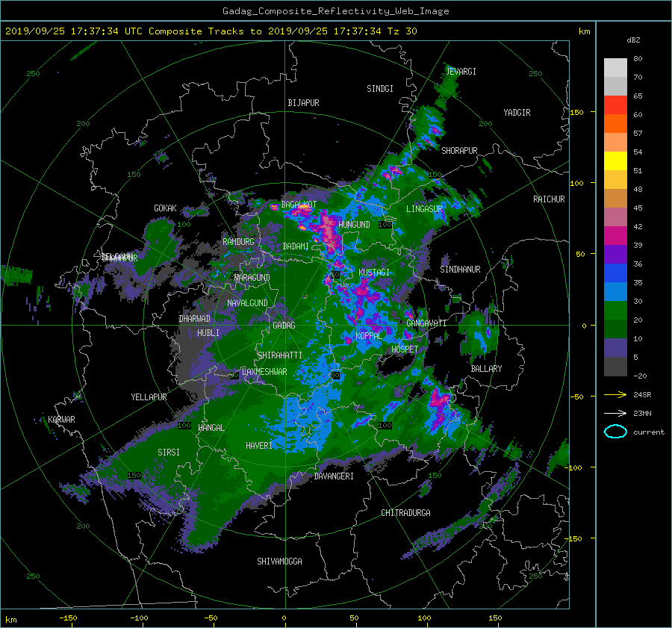Click the HUBLI city label
Viewport: 672px width, 628px height.
coord(208,333)
